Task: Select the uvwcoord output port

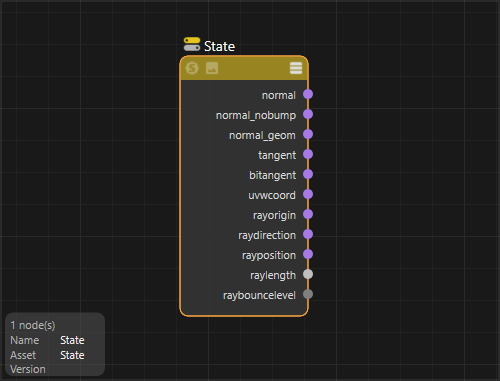Action: click(x=308, y=194)
